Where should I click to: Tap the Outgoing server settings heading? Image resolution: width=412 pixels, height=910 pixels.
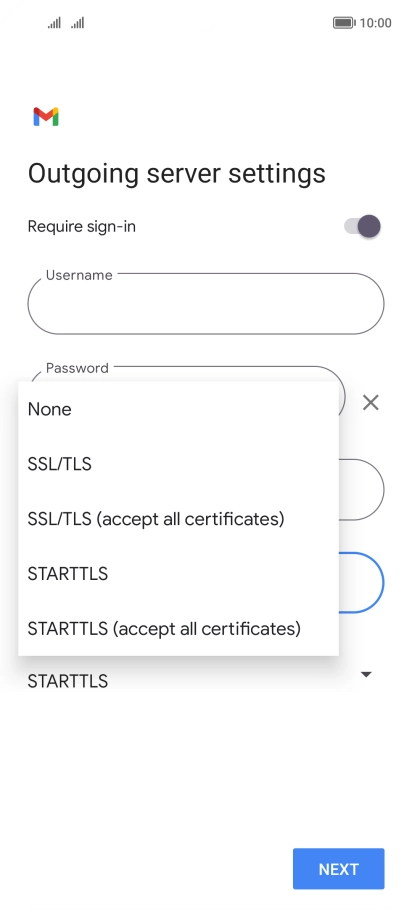(176, 174)
